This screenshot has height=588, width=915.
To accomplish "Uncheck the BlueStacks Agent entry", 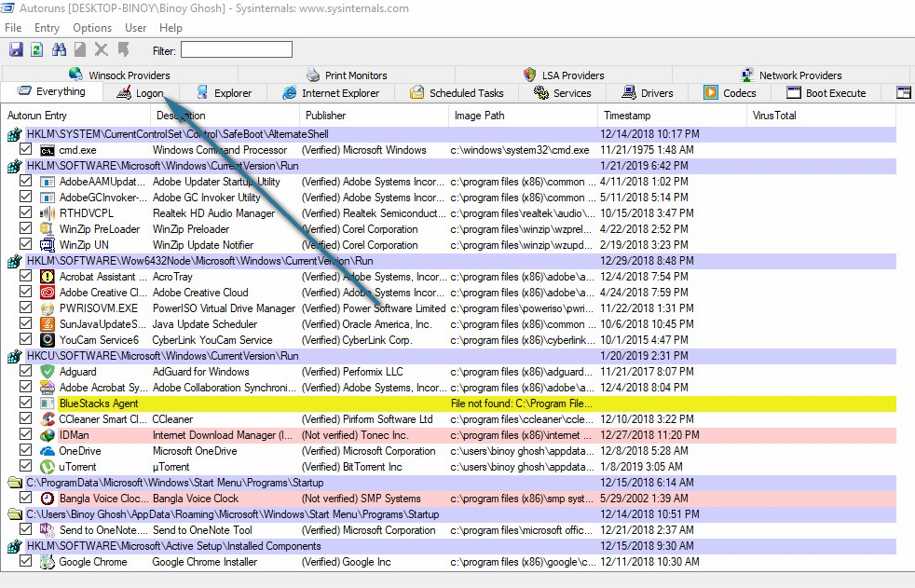I will point(26,403).
